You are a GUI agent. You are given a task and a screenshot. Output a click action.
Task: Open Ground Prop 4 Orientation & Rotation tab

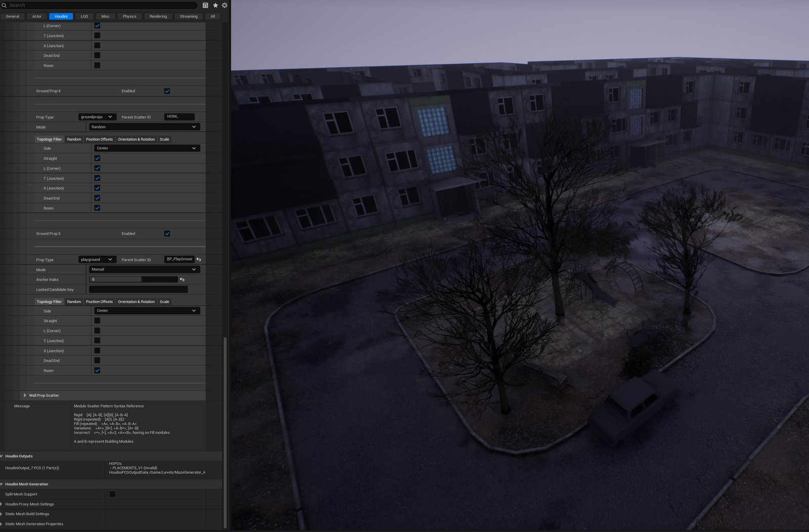click(x=137, y=139)
